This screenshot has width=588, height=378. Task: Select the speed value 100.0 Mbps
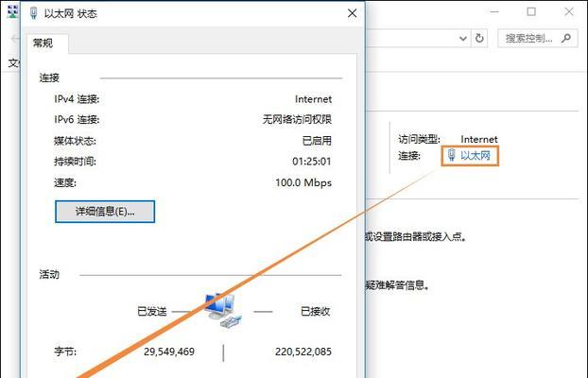(303, 183)
